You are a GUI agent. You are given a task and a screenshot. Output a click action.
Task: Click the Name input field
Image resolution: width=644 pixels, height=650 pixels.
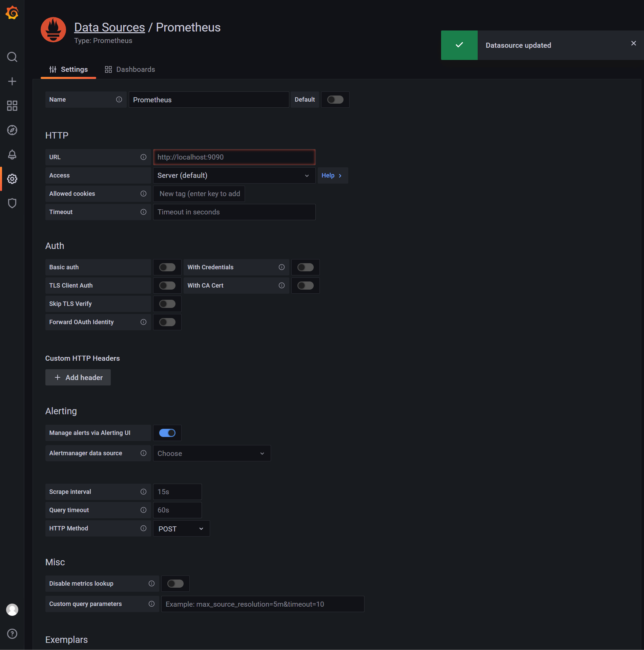pos(209,100)
